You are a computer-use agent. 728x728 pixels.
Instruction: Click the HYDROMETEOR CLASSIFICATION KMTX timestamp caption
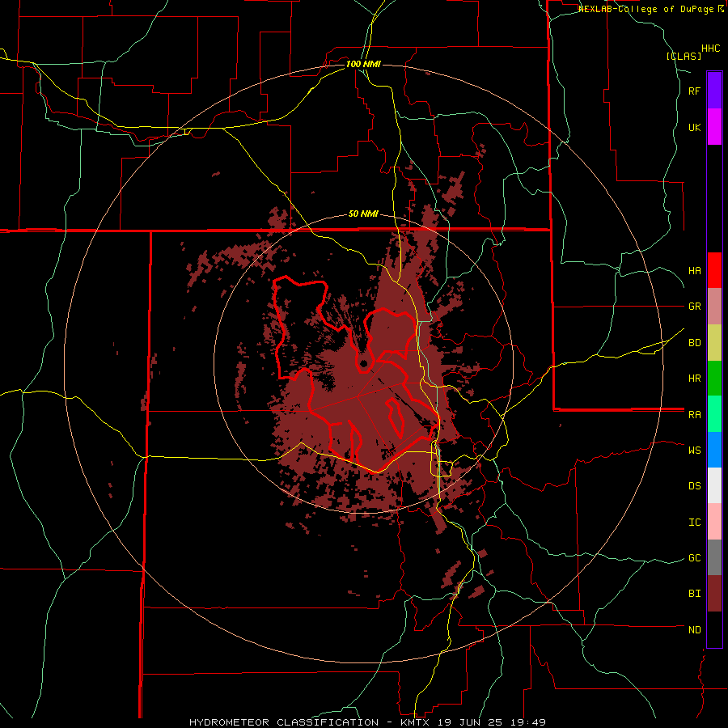[367, 722]
